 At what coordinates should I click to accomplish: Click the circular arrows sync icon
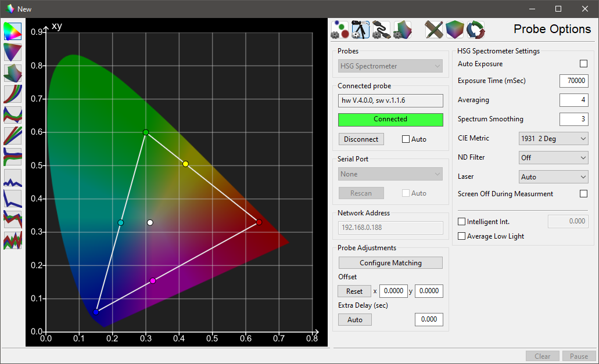476,29
